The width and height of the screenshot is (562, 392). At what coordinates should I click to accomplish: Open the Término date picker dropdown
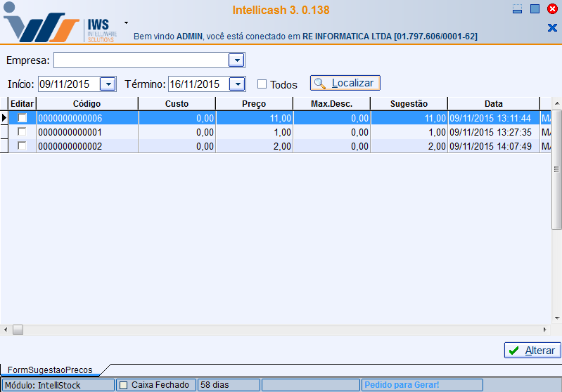tap(237, 84)
